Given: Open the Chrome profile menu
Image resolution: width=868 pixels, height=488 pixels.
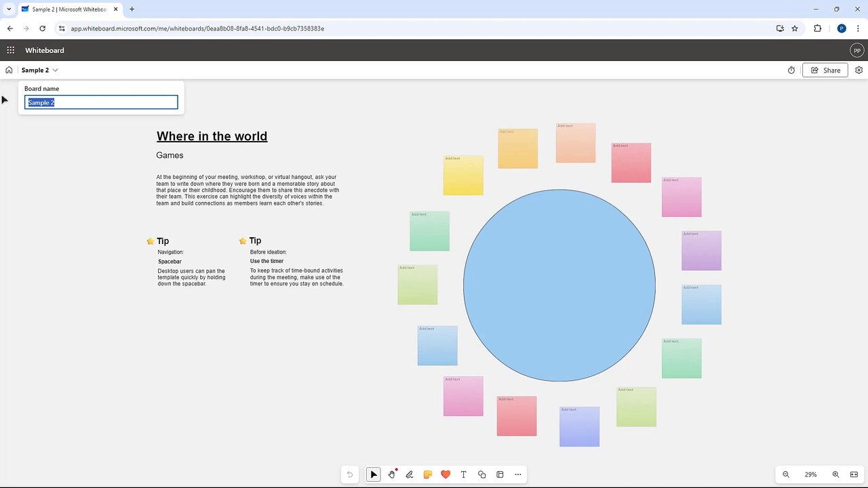Looking at the screenshot, I should click(x=842, y=28).
